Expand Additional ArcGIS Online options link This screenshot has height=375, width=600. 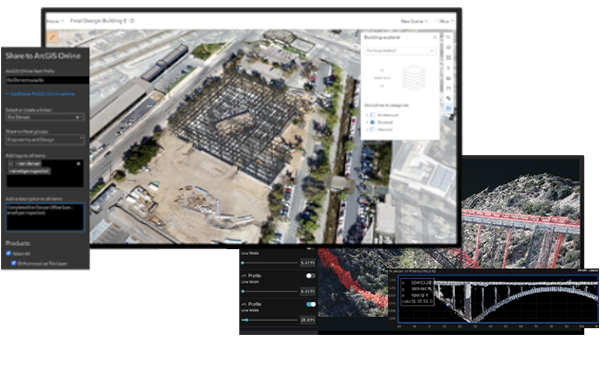click(x=40, y=94)
